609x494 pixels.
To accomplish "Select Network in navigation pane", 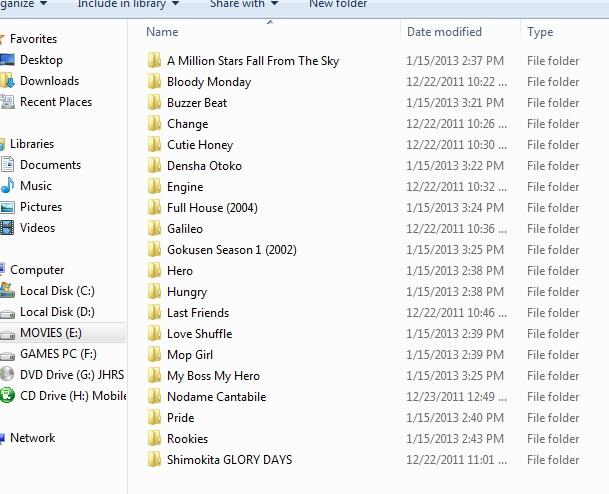I will coord(33,438).
